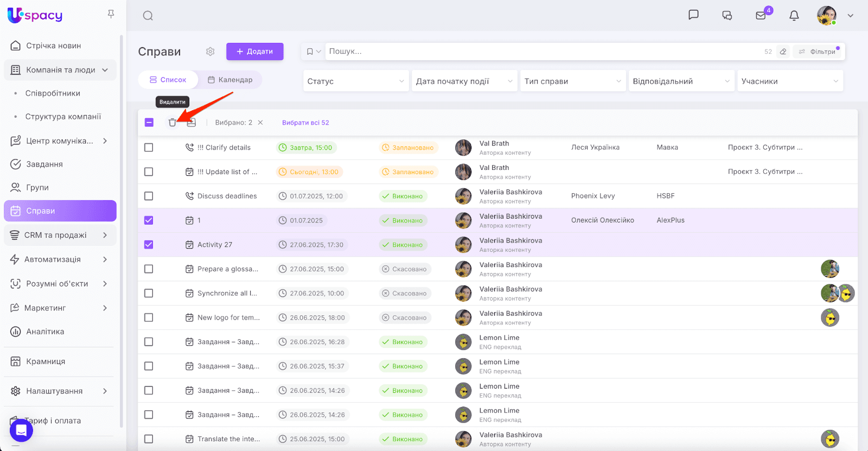Select the Discuss deadlines row checkbox
Screen dimensions: 868x451
149,196
